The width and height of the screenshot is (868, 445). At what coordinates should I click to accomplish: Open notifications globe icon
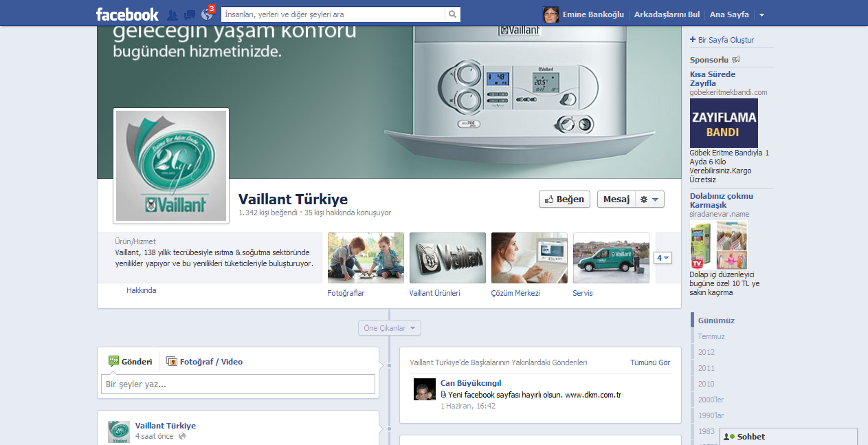coord(207,14)
